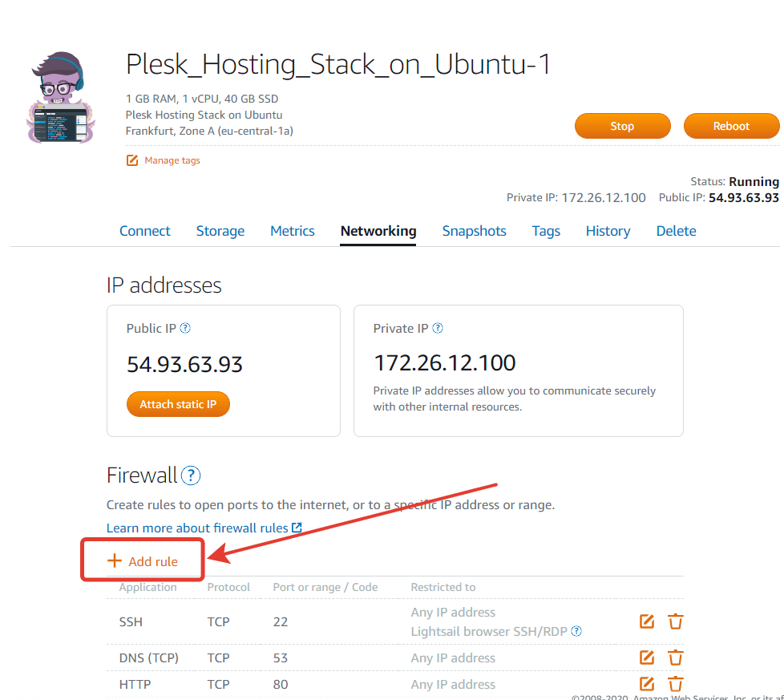Click the Application column header
784x700 pixels.
(x=148, y=587)
